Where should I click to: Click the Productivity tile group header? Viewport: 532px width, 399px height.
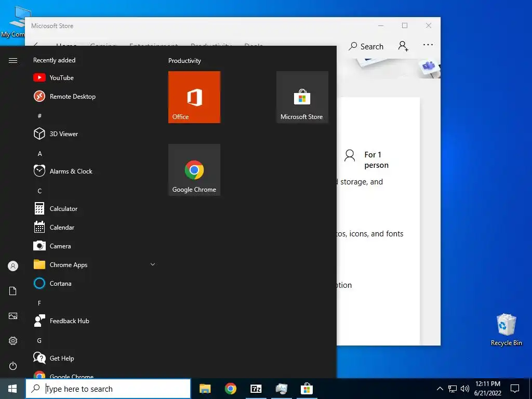click(184, 61)
